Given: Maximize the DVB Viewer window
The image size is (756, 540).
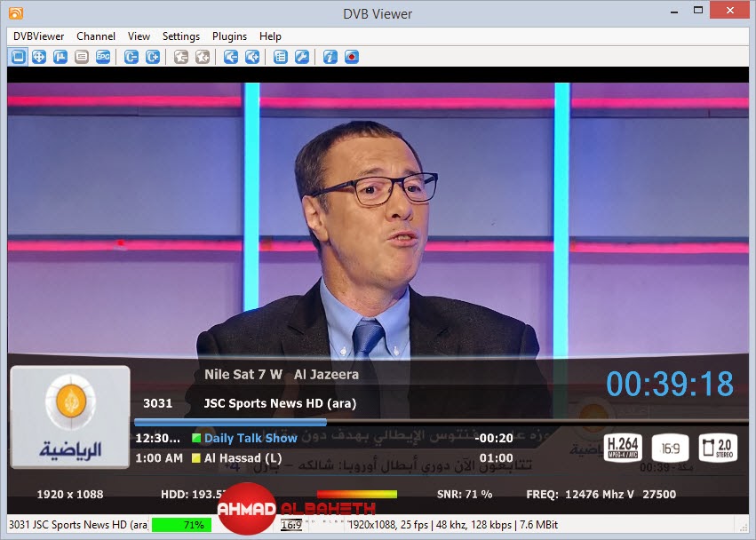Looking at the screenshot, I should 698,10.
